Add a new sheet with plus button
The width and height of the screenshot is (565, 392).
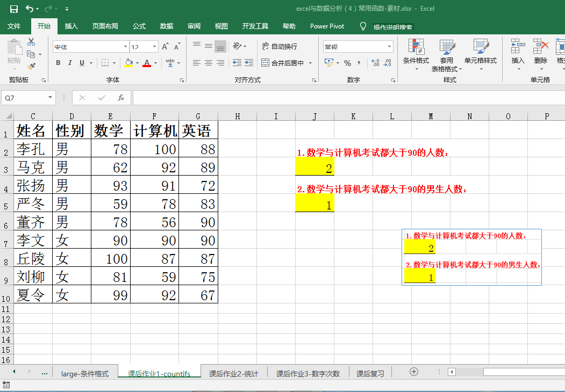coord(414,372)
